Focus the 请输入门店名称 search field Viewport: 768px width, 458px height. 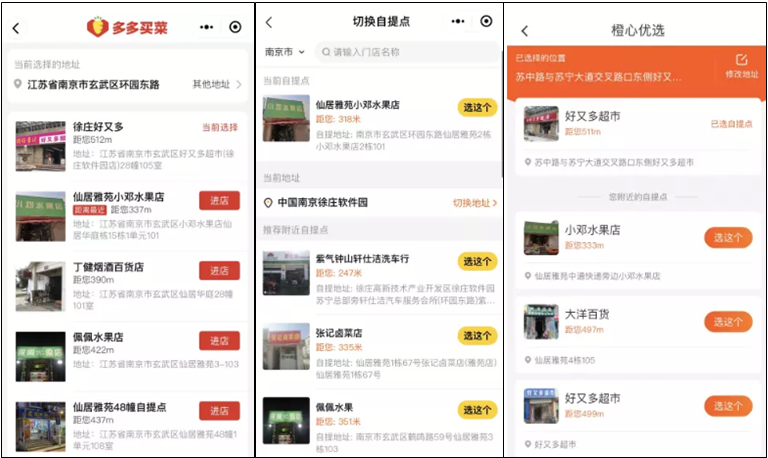[x=407, y=52]
